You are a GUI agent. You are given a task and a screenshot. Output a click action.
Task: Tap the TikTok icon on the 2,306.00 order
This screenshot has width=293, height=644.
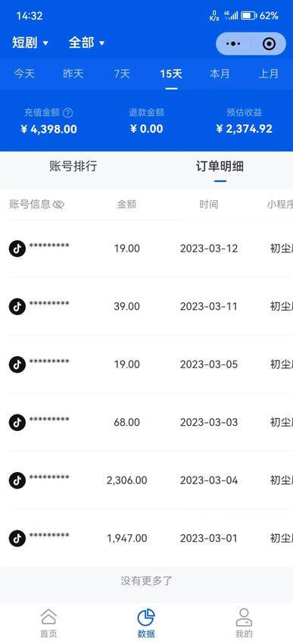pyautogui.click(x=17, y=480)
